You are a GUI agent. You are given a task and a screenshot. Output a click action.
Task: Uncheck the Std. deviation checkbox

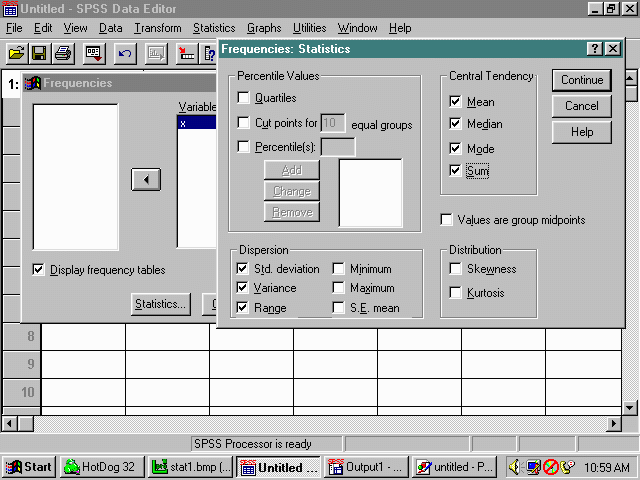(x=242, y=269)
